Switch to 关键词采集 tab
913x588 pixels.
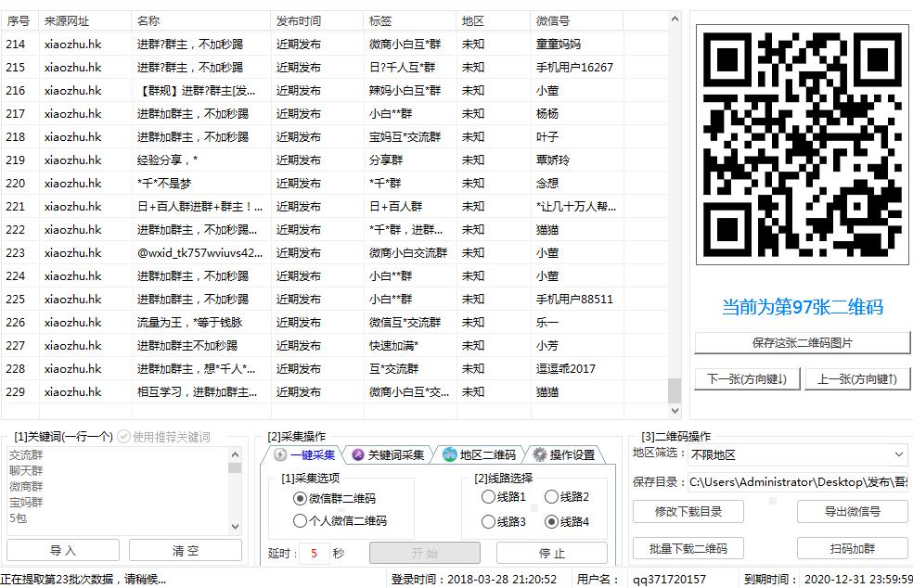pyautogui.click(x=388, y=454)
